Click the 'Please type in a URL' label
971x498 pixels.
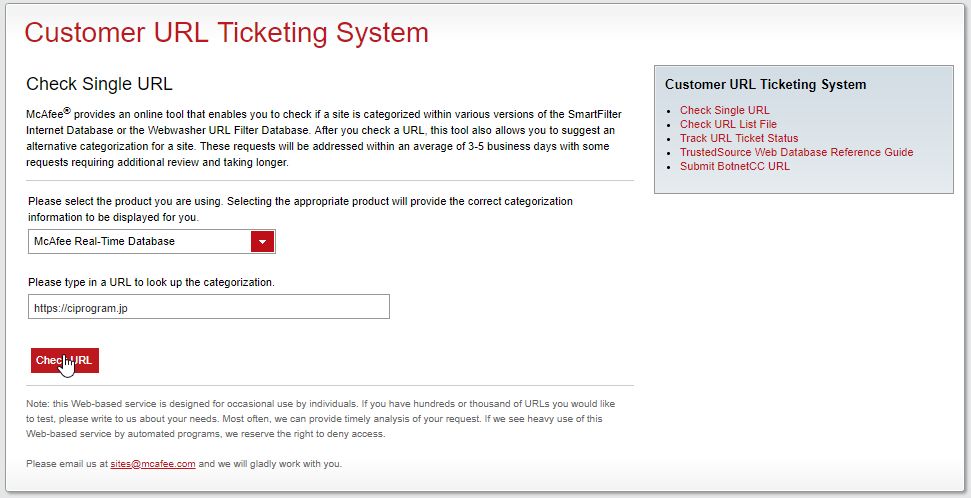(x=151, y=282)
